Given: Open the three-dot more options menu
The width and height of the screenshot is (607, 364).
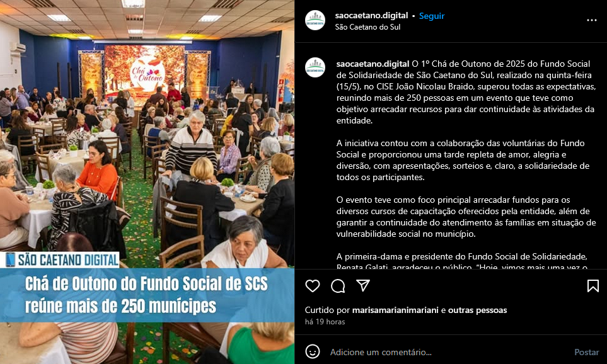Looking at the screenshot, I should tap(591, 20).
